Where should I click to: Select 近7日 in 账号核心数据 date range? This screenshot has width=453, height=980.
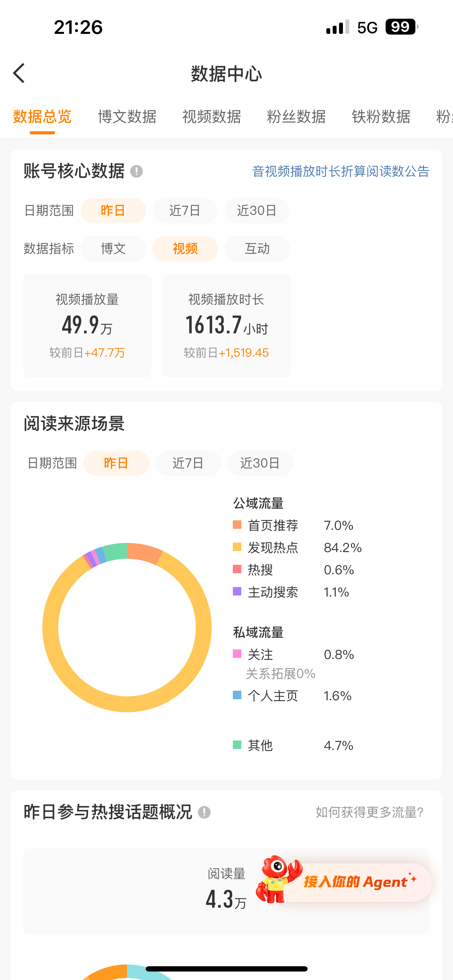pyautogui.click(x=185, y=210)
